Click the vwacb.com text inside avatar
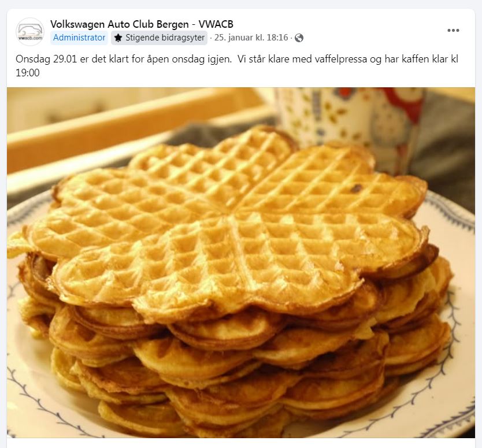This screenshot has height=448, width=482. tap(30, 38)
